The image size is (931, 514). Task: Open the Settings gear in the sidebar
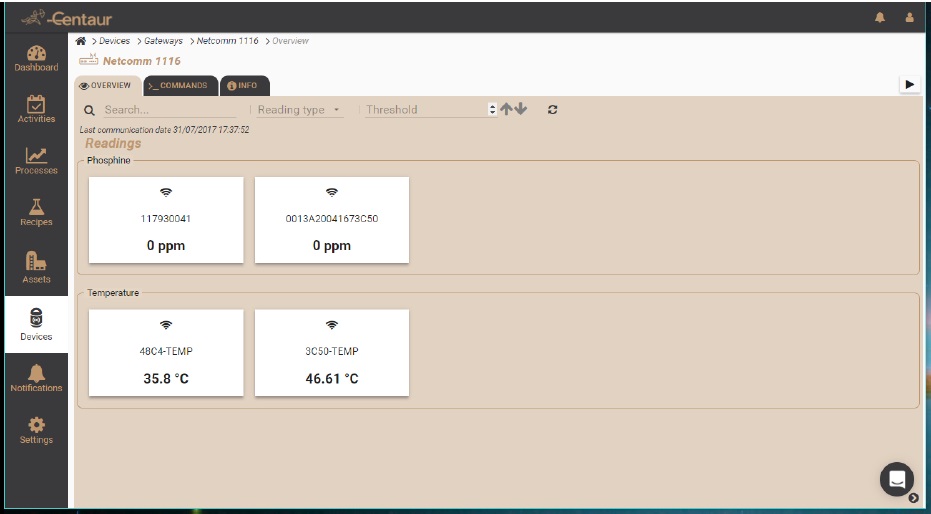point(36,430)
